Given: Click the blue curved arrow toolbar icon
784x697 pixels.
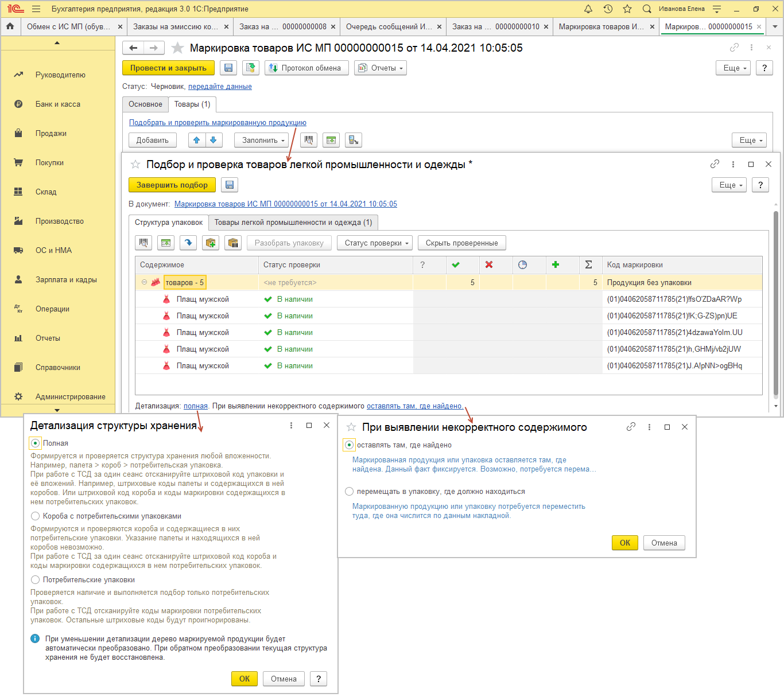Looking at the screenshot, I should [x=188, y=243].
